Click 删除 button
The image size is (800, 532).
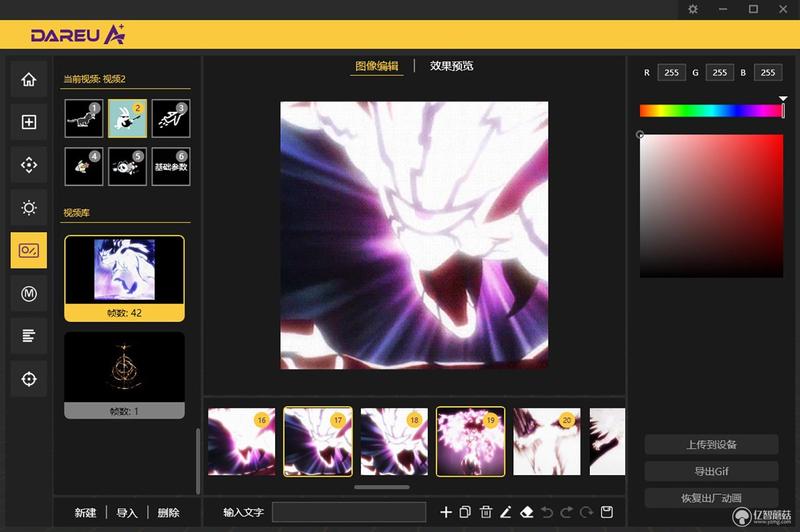[168, 513]
